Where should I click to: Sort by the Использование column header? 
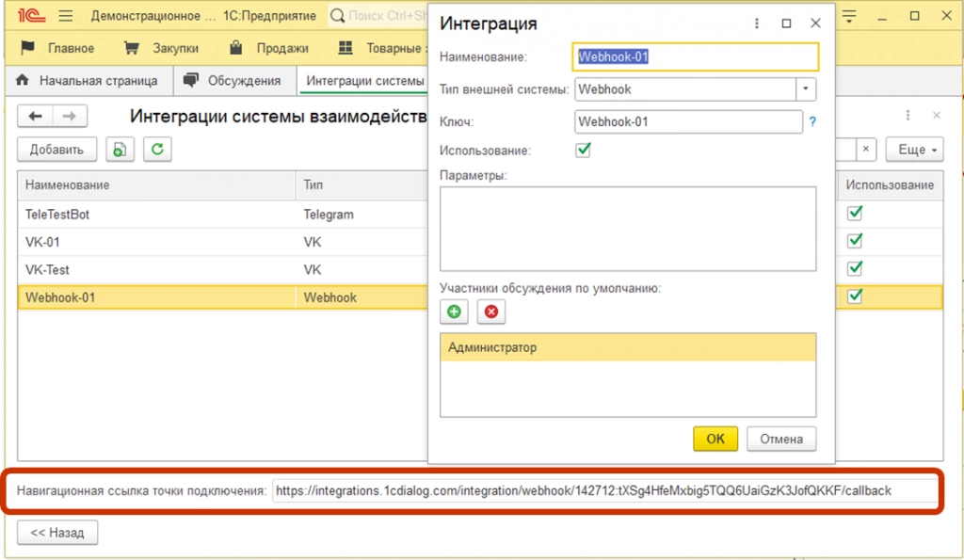click(x=890, y=185)
